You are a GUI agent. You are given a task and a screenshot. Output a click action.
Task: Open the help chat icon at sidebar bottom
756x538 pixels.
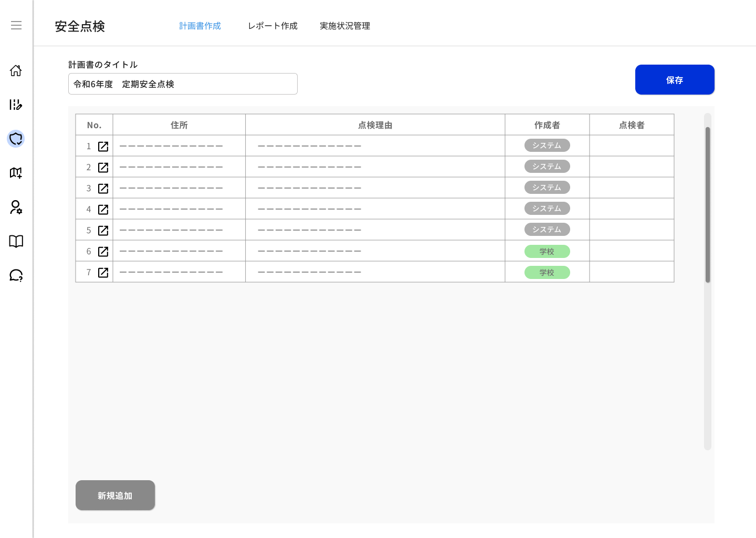pyautogui.click(x=16, y=276)
